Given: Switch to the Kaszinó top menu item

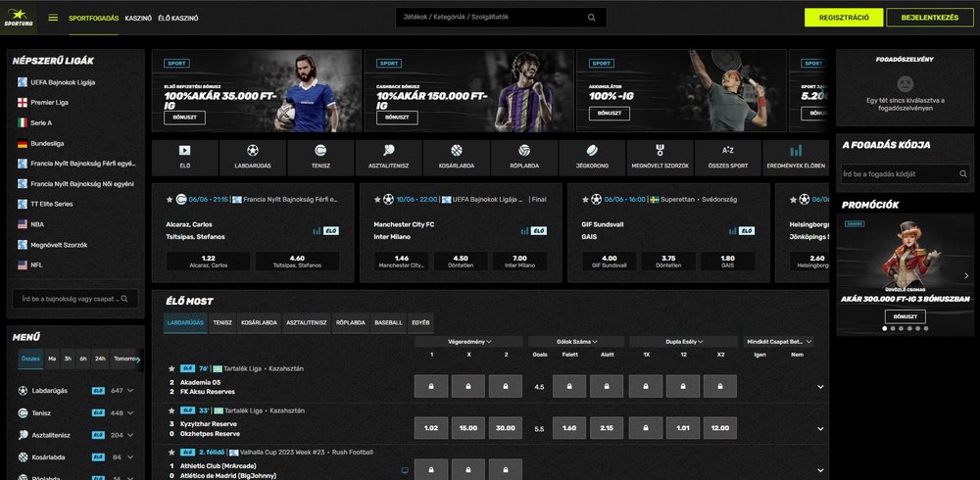Looking at the screenshot, I should click(138, 18).
